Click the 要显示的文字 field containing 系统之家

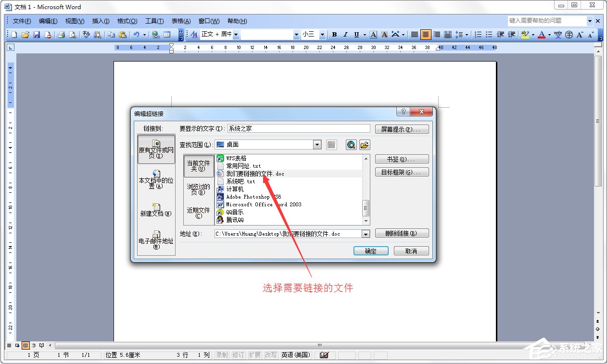[299, 129]
